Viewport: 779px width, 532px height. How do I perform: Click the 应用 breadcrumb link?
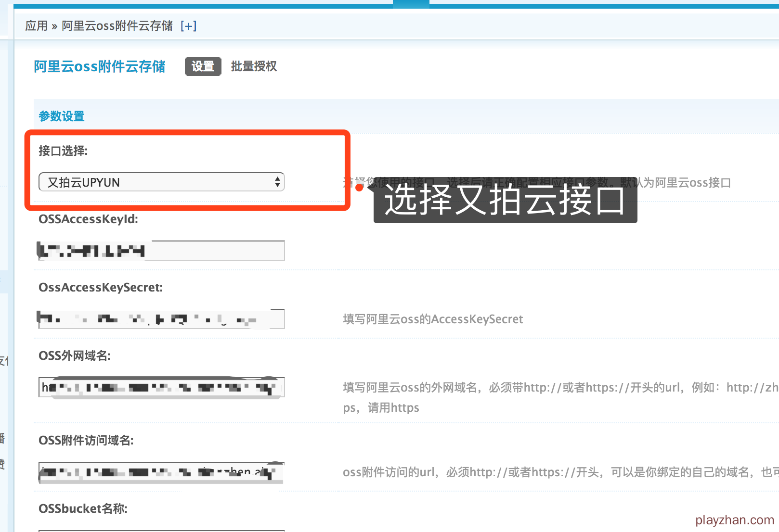pos(37,26)
